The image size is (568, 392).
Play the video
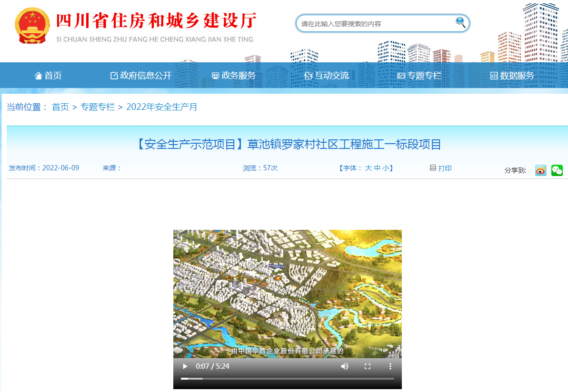pos(185,366)
